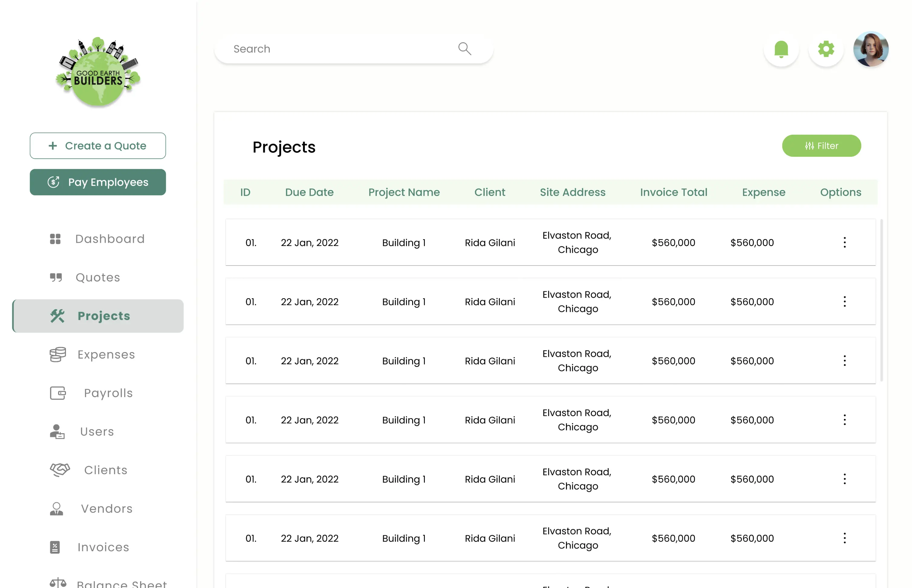Click the Payrolls wallet icon

click(58, 393)
